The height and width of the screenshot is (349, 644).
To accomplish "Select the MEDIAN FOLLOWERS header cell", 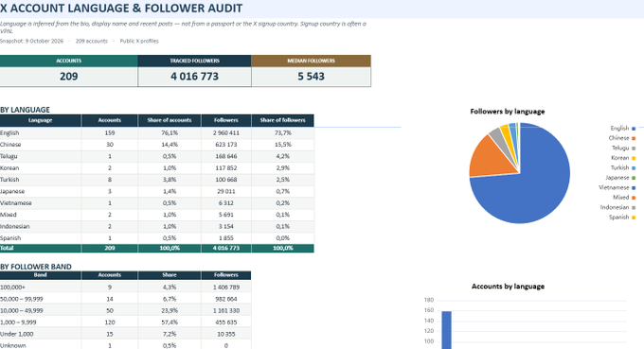I will [311, 61].
